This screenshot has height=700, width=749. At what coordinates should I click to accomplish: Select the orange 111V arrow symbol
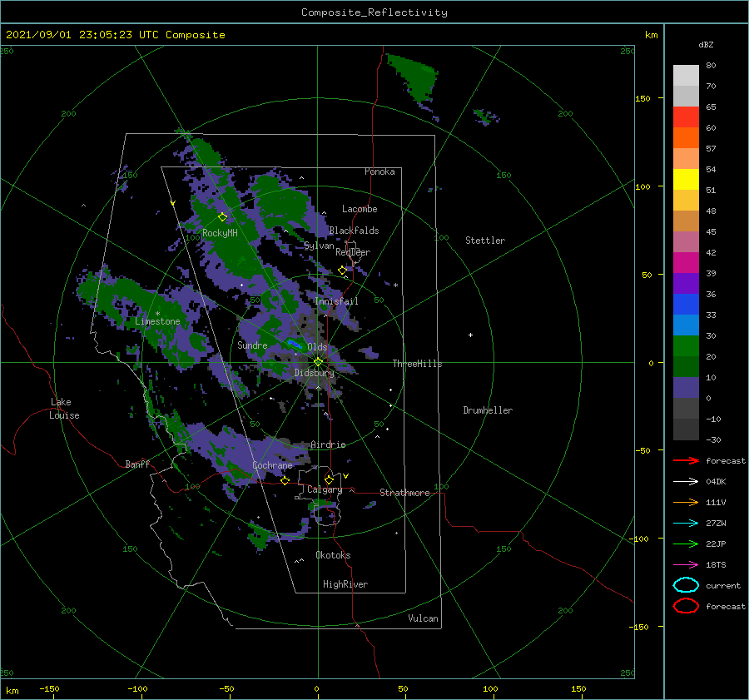point(686,502)
